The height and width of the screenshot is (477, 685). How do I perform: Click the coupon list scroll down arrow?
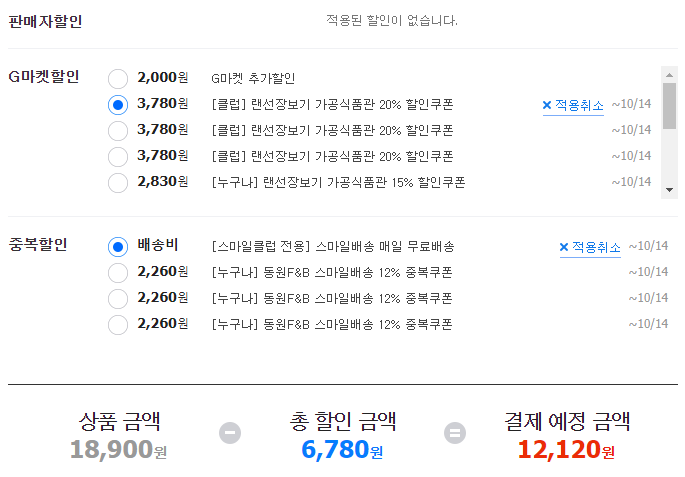(x=669, y=190)
